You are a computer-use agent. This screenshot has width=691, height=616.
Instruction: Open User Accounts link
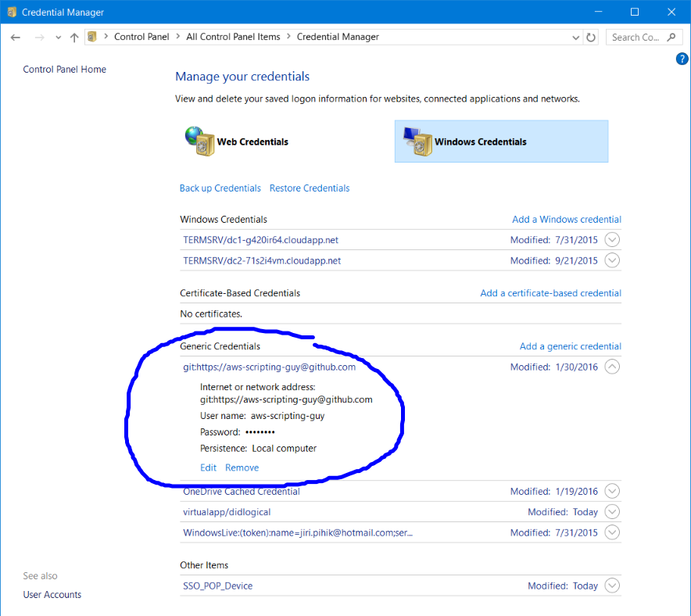click(x=52, y=594)
